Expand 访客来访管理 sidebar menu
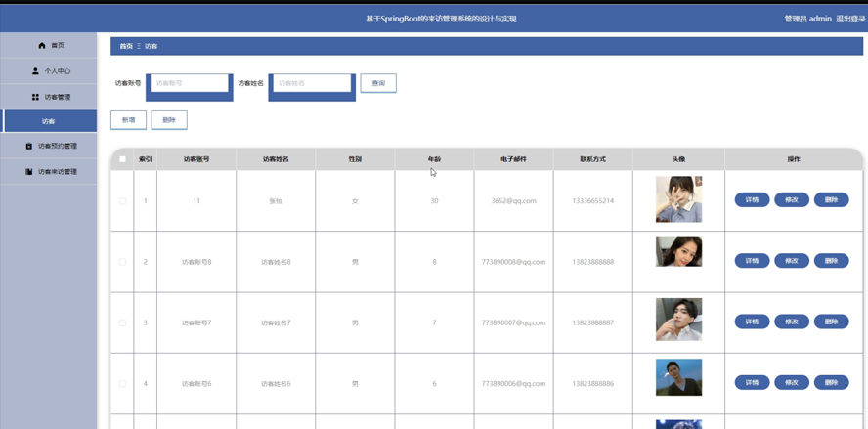The width and height of the screenshot is (868, 429). point(48,172)
